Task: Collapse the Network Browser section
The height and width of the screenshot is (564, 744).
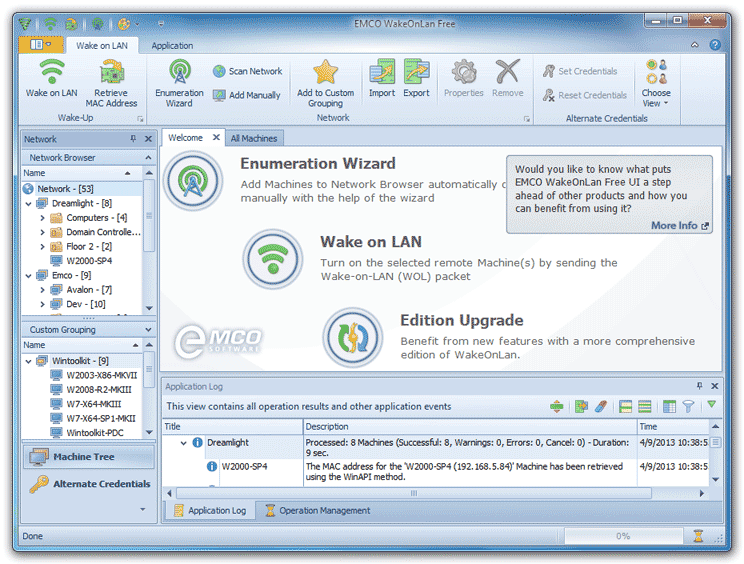Action: pyautogui.click(x=148, y=157)
